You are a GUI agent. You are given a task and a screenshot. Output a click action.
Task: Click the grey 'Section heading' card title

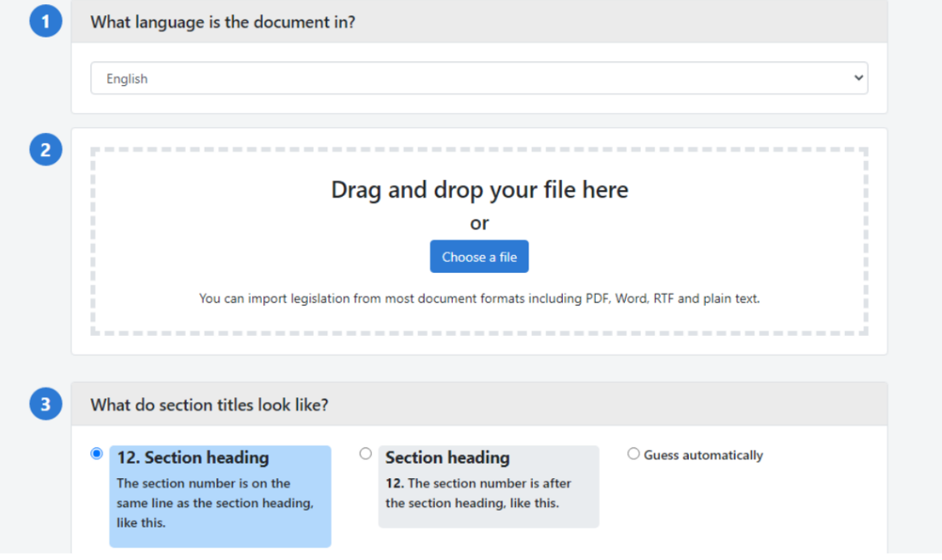(x=447, y=458)
